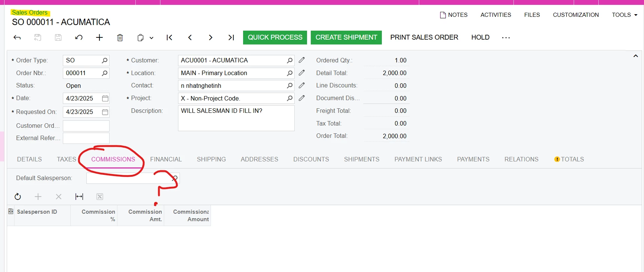
Task: Fit columns width in commissions grid
Action: point(79,197)
